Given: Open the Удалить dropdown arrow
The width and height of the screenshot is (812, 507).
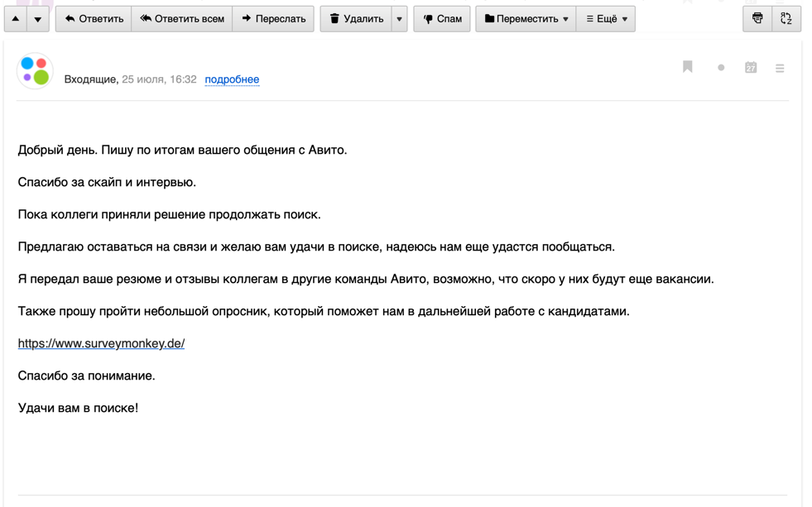Looking at the screenshot, I should [x=397, y=17].
